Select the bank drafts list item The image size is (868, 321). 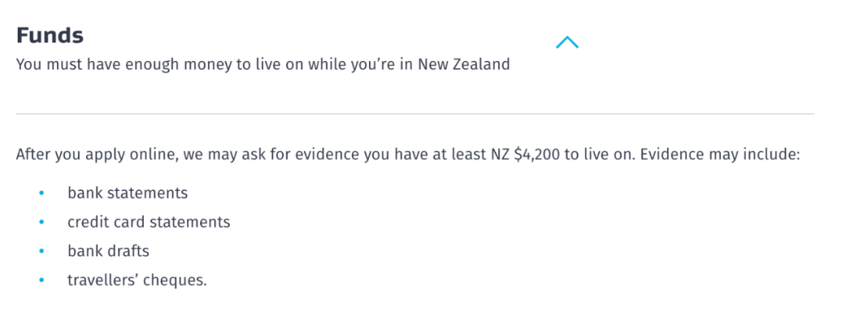pyautogui.click(x=108, y=251)
